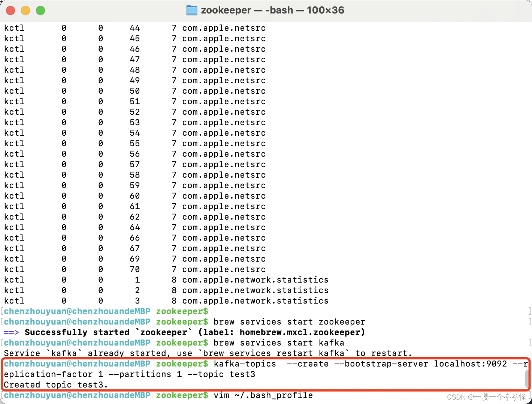Zoom the Terminal window with green button
This screenshot has width=532, height=404.
point(40,10)
